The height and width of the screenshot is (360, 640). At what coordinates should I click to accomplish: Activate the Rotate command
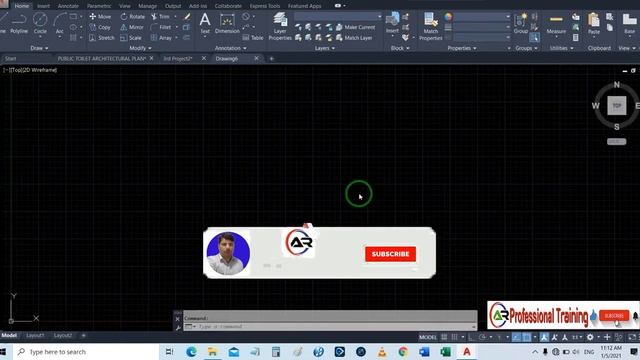[x=133, y=17]
